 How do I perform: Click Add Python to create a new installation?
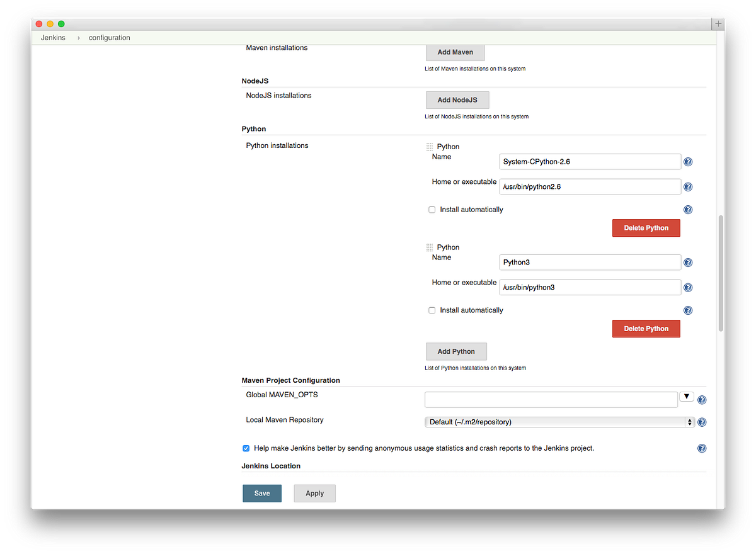click(455, 351)
